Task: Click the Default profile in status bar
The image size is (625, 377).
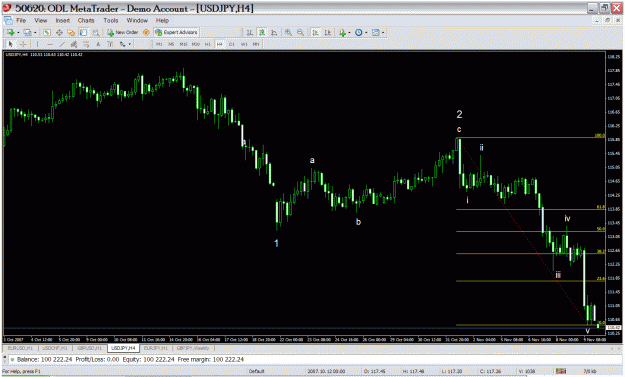Action: click(257, 371)
